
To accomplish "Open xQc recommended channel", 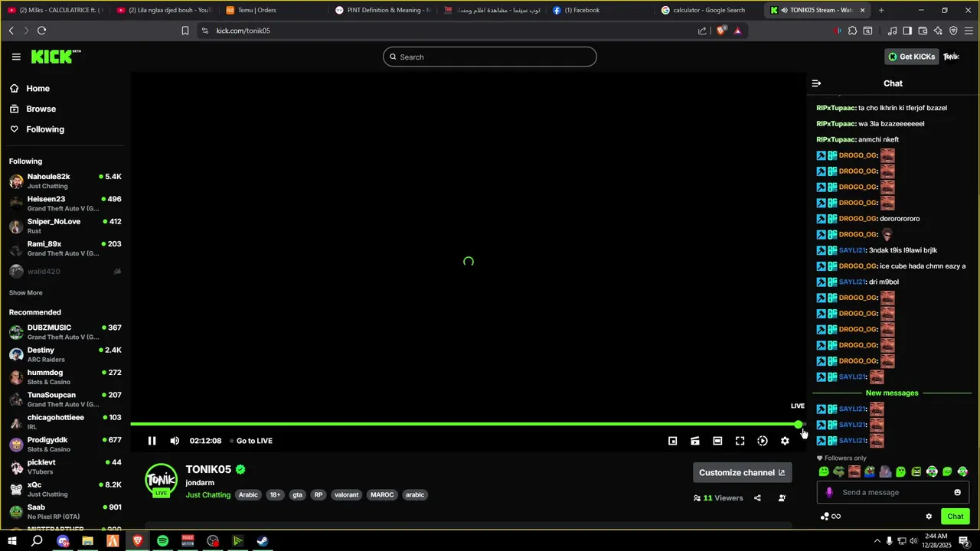I will (65, 489).
